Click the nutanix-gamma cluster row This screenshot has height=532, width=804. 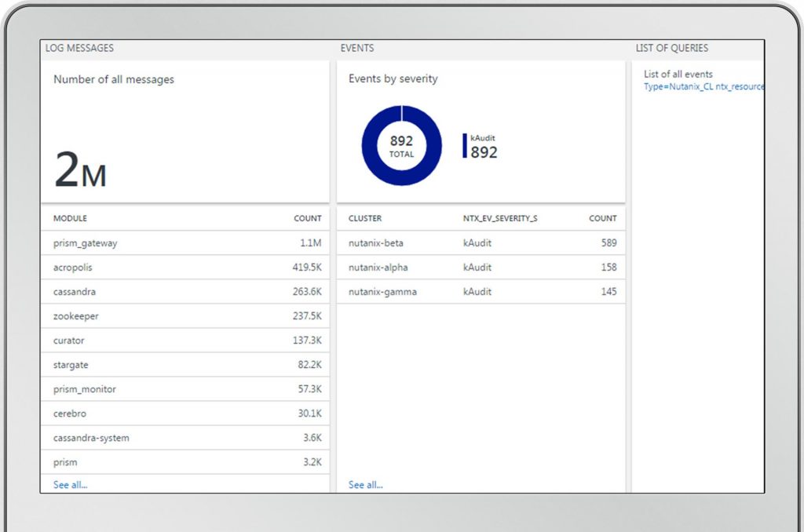[481, 292]
